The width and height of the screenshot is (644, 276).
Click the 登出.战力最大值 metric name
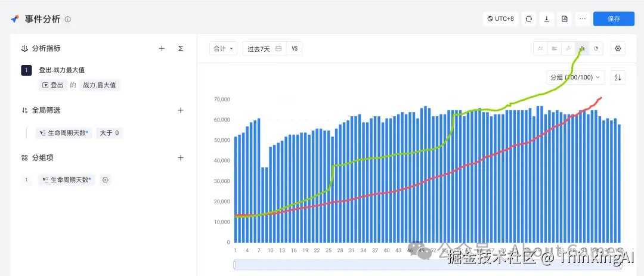pyautogui.click(x=61, y=70)
